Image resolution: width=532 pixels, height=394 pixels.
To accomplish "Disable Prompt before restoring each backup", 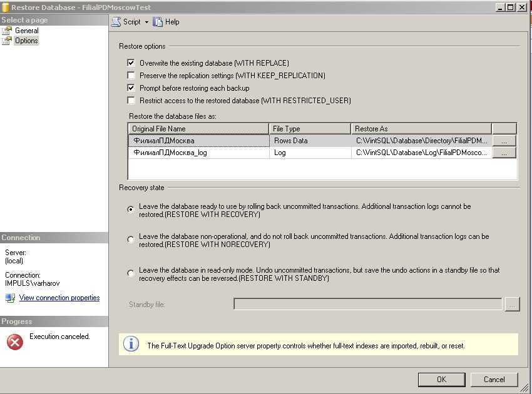I will pos(131,88).
